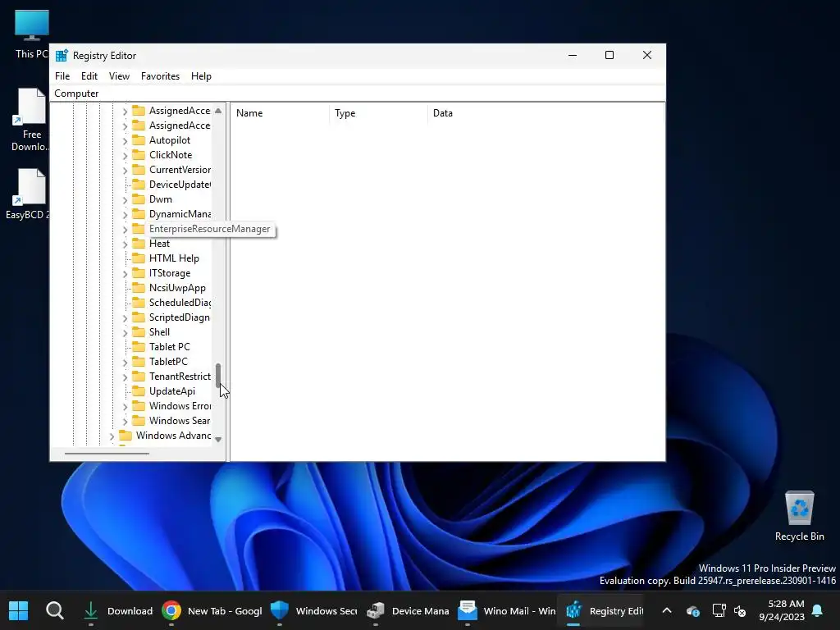Select the DeviceUpdate folder icon

(139, 185)
